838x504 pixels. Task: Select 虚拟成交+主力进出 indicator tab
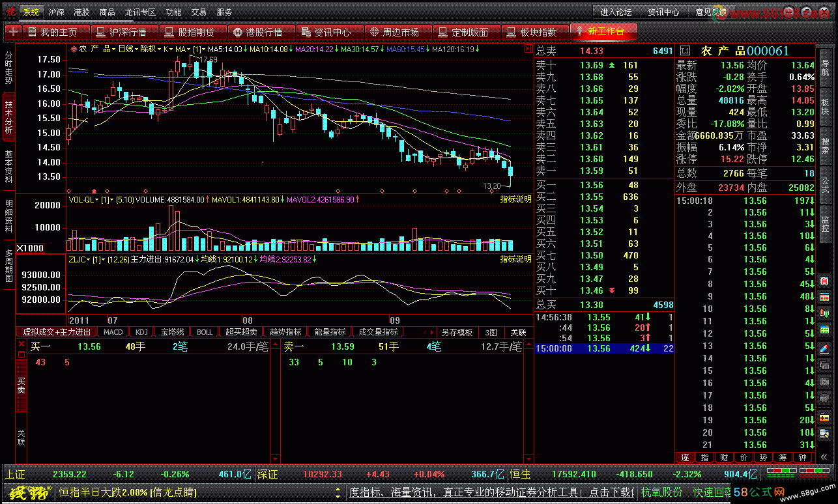pyautogui.click(x=57, y=332)
